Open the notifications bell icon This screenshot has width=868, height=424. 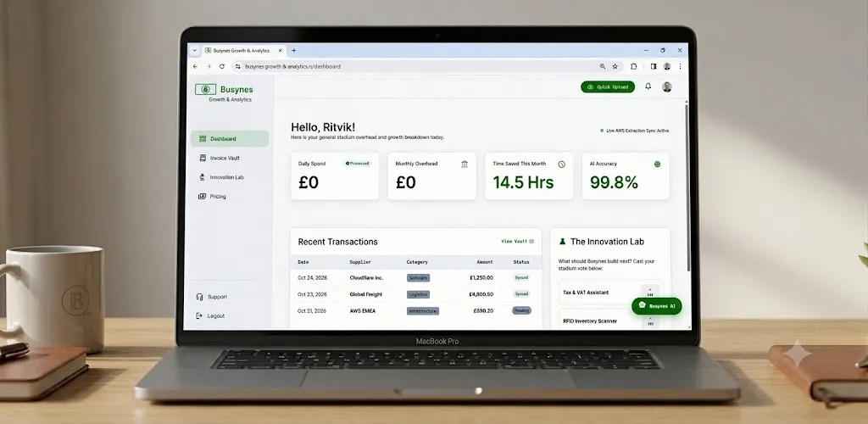tap(648, 86)
